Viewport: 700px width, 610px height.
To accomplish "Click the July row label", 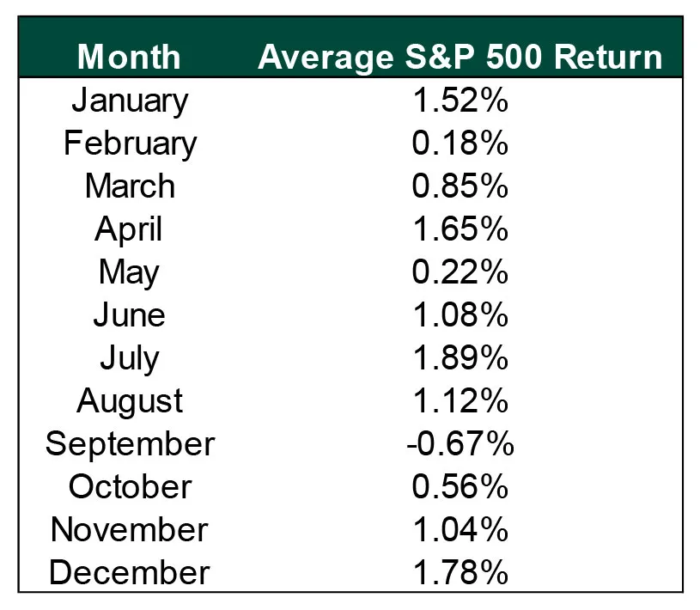I will 130,358.
